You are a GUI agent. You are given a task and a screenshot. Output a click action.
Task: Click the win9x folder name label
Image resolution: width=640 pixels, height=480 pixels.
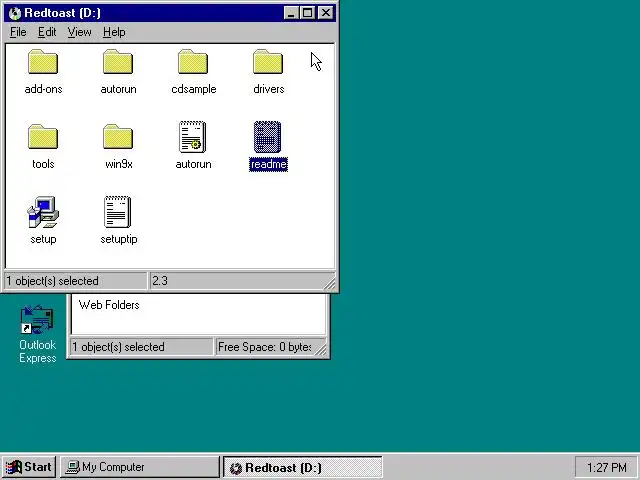coord(119,164)
